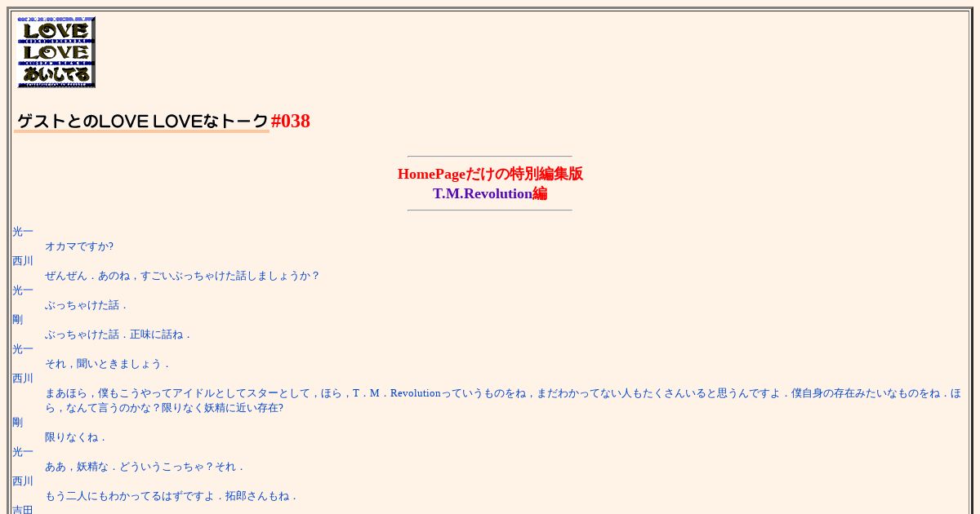Screen dimensions: 980x514
Task: Click the heading ゲストとのLOVE LOVEなトーク
Action: pyautogui.click(x=142, y=122)
